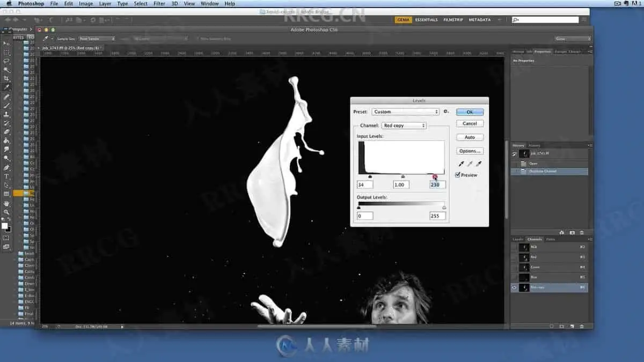This screenshot has height=362, width=644.
Task: Click the black input levels slider handle
Action: [370, 176]
